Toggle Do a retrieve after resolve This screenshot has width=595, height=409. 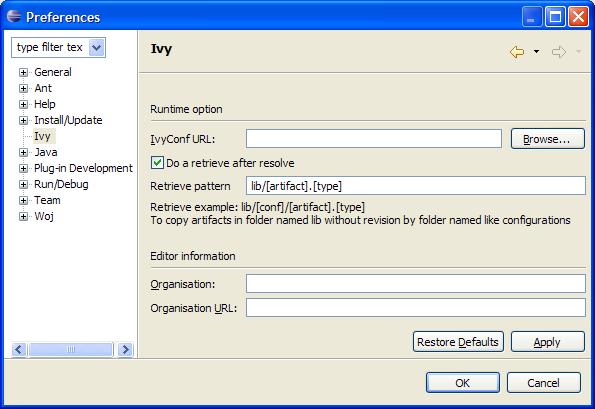[x=157, y=163]
